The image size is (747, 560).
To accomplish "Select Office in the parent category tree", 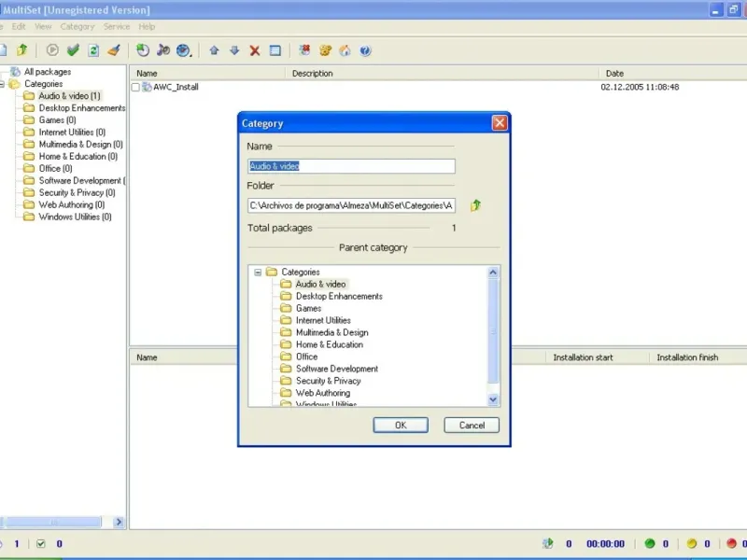I will (307, 357).
